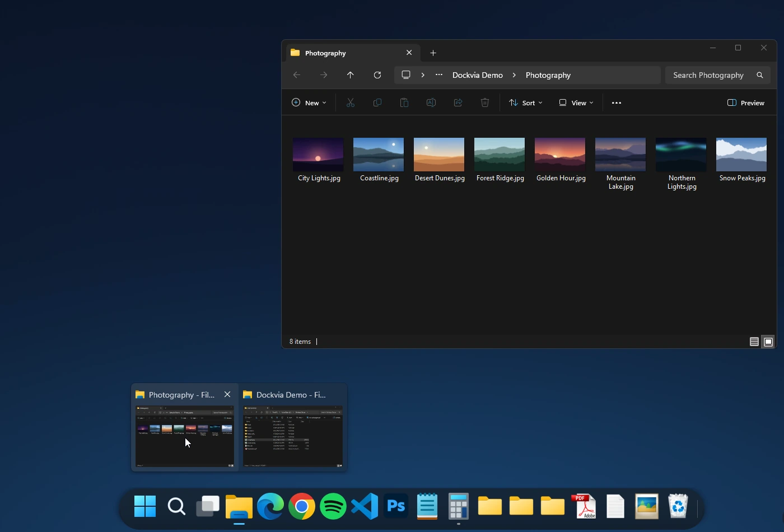Click the File Explorer dock icon
This screenshot has height=532, width=784.
pos(239,507)
